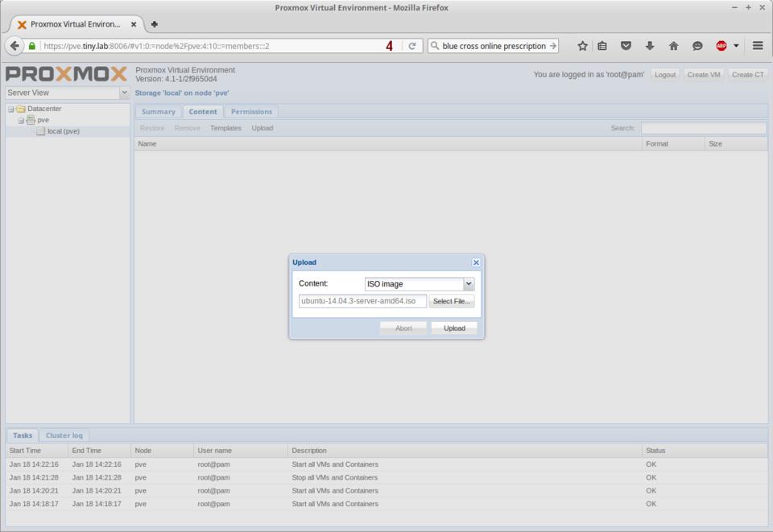The image size is (773, 532).
Task: Bookmark this page with the star icon
Action: click(582, 46)
